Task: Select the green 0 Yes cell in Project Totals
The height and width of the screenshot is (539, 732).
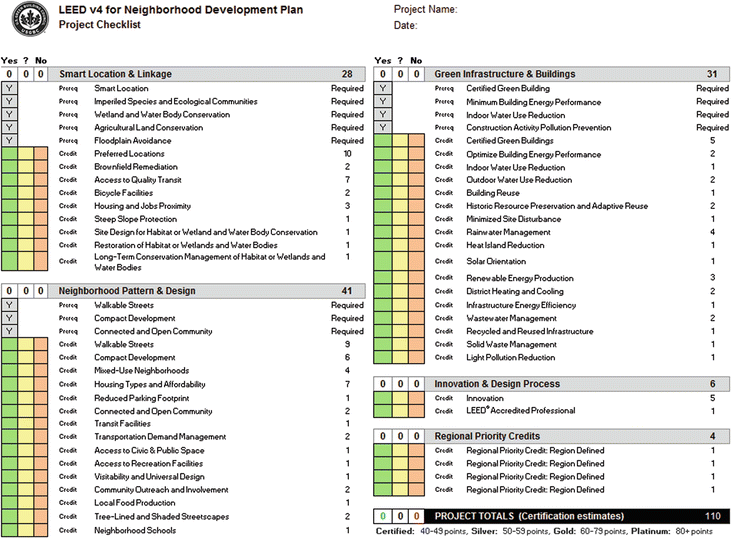Action: (383, 516)
